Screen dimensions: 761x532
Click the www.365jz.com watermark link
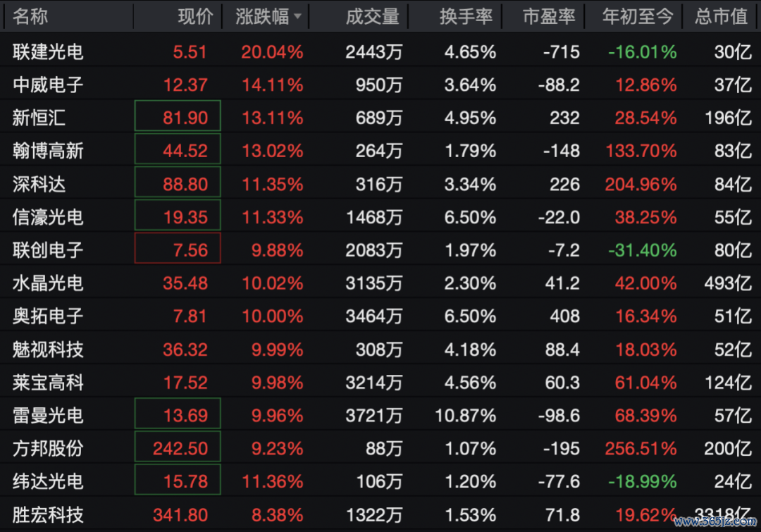(x=715, y=522)
